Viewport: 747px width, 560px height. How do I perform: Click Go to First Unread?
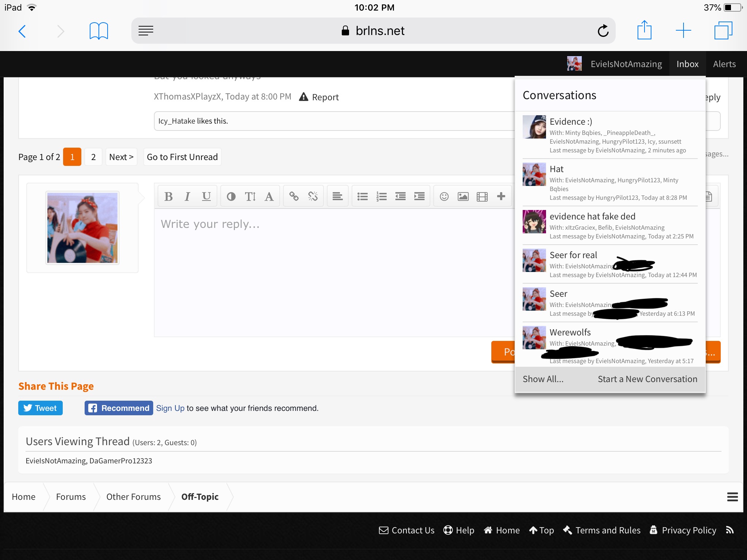tap(182, 157)
